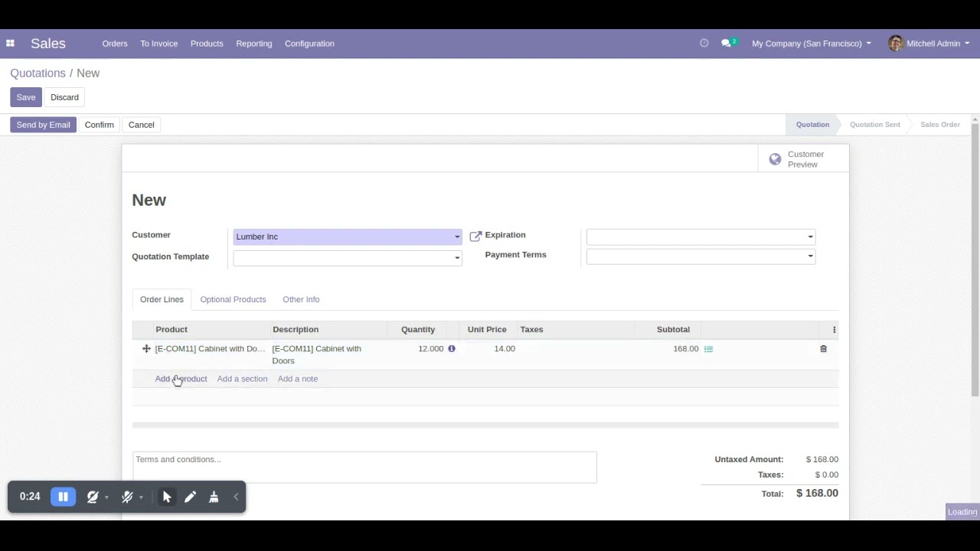980x551 pixels.
Task: Click the quantity info icon on Cabinet line
Action: 452,349
